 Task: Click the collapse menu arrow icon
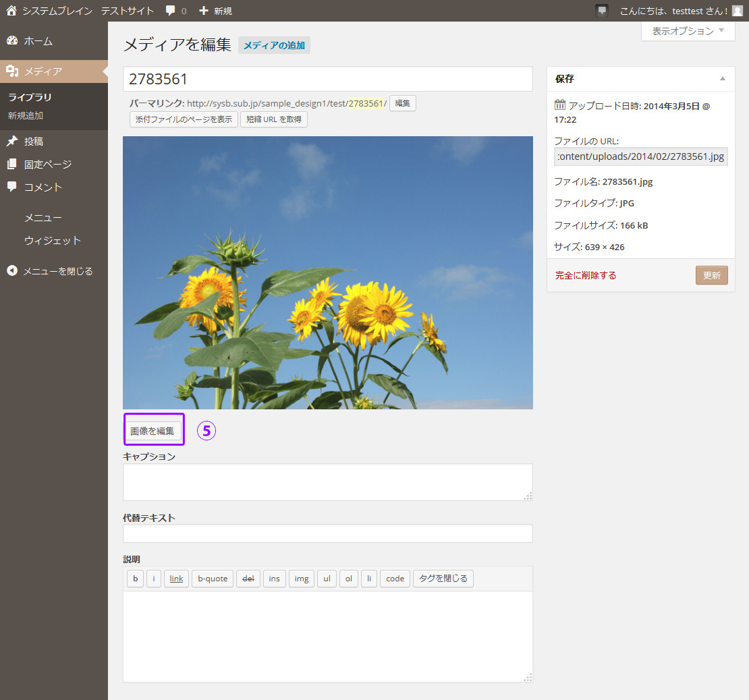(11, 271)
